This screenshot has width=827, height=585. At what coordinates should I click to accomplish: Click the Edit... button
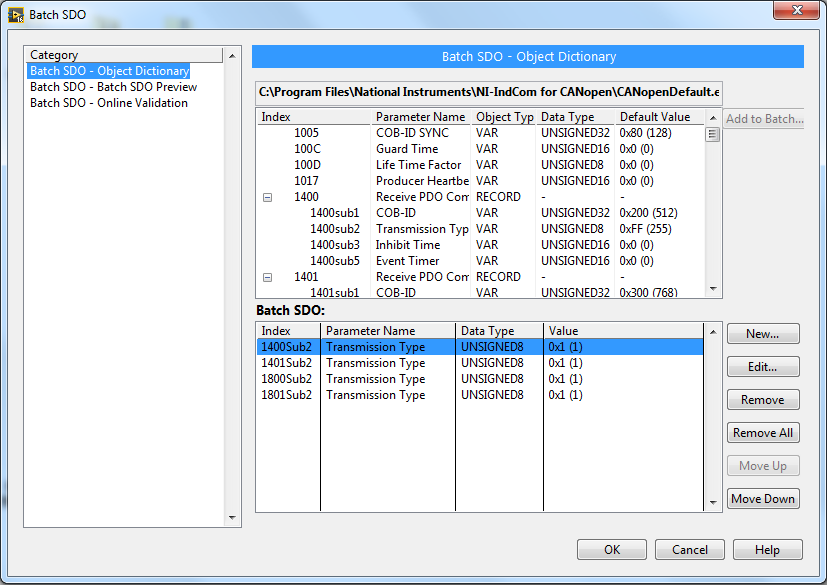(763, 367)
